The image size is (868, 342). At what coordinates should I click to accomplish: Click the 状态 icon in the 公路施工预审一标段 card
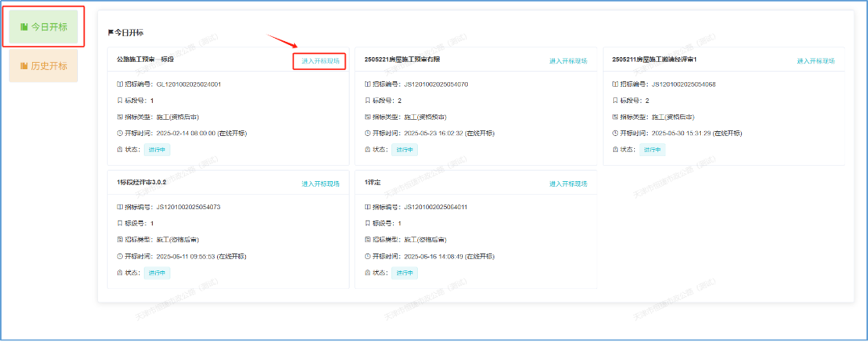point(120,150)
